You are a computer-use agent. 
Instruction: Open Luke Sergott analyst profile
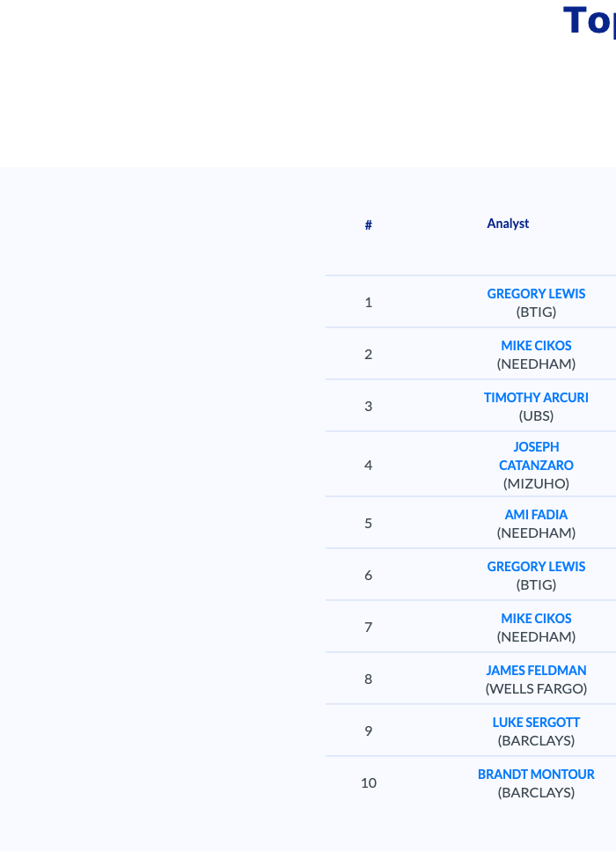click(536, 722)
